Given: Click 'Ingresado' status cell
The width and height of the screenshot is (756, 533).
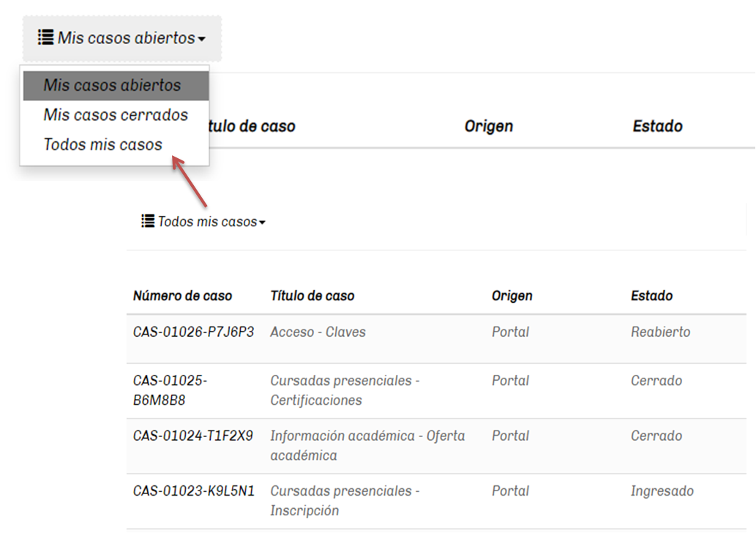Looking at the screenshot, I should tap(662, 491).
